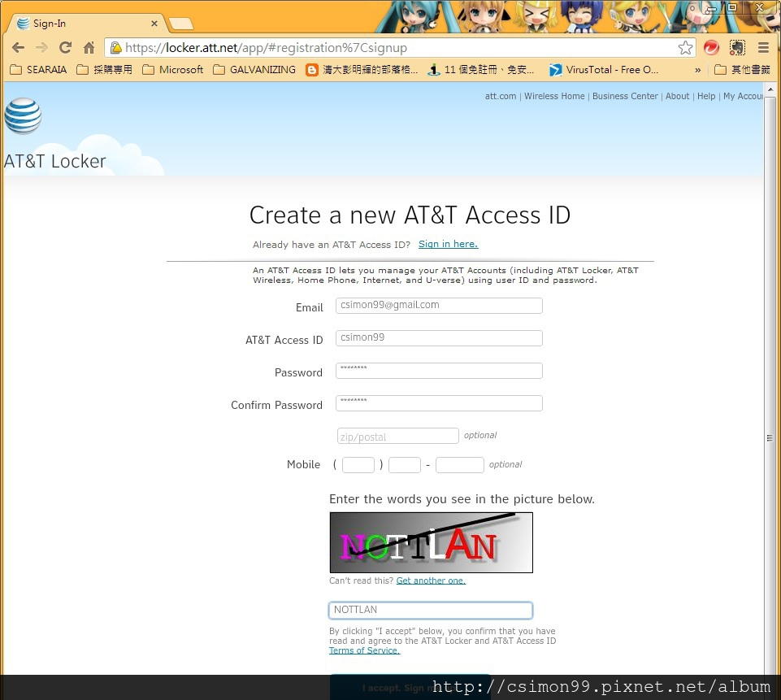Viewport: 781px width, 700px height.
Task: Click the red extension icon in toolbar
Action: (711, 48)
